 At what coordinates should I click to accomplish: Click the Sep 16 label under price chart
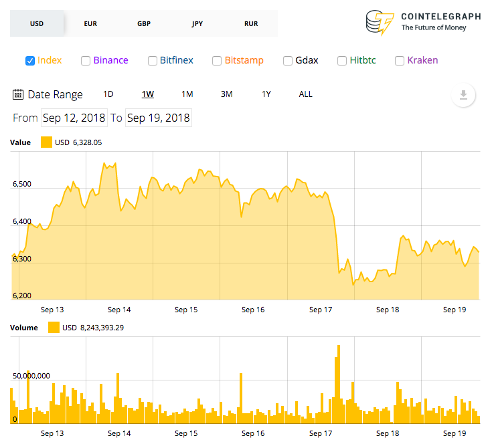(253, 310)
